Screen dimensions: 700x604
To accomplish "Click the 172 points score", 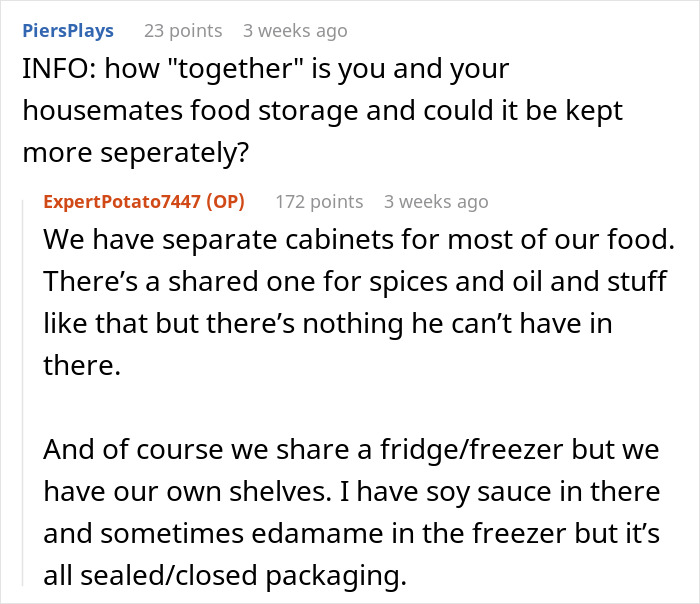I will tap(319, 202).
